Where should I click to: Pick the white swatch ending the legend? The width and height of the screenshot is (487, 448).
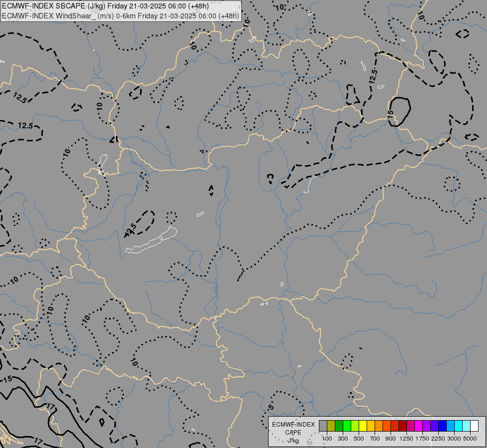pyautogui.click(x=474, y=426)
